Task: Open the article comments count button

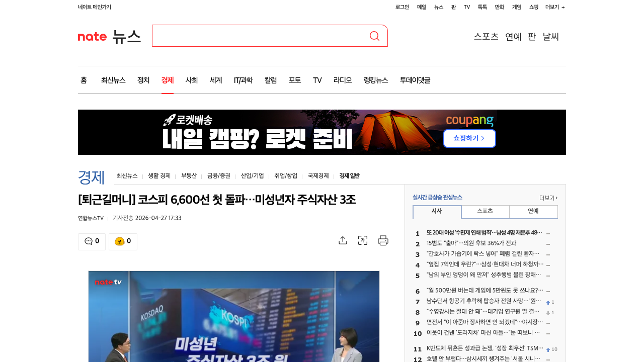Action: coord(92,241)
